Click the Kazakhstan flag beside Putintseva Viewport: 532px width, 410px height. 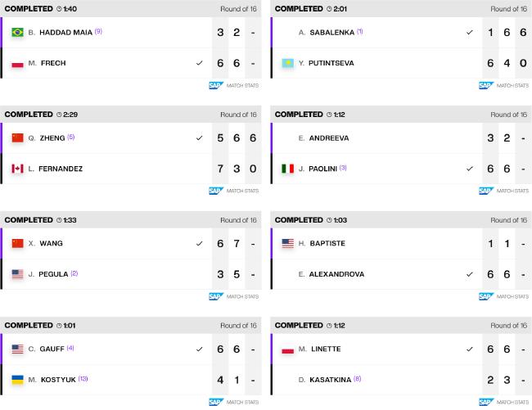tap(288, 63)
